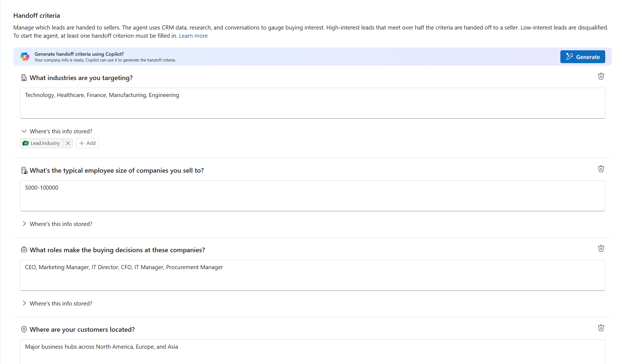The width and height of the screenshot is (623, 364).
Task: Expand "Where's this info stored?" under employee size
Action: [24, 224]
